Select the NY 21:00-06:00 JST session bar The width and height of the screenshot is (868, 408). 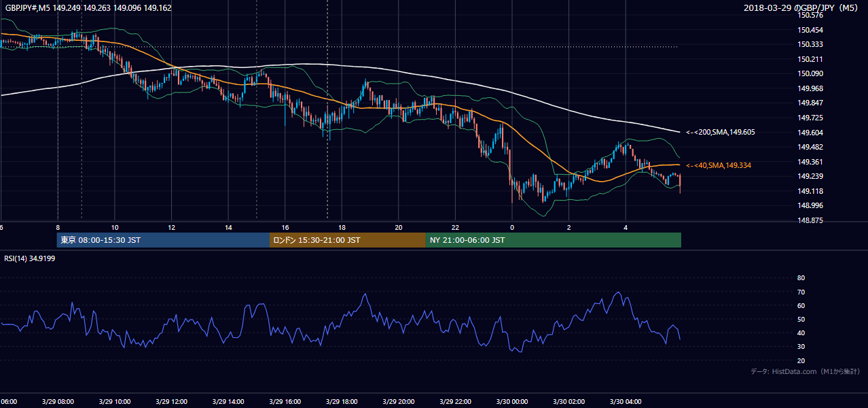tap(554, 240)
